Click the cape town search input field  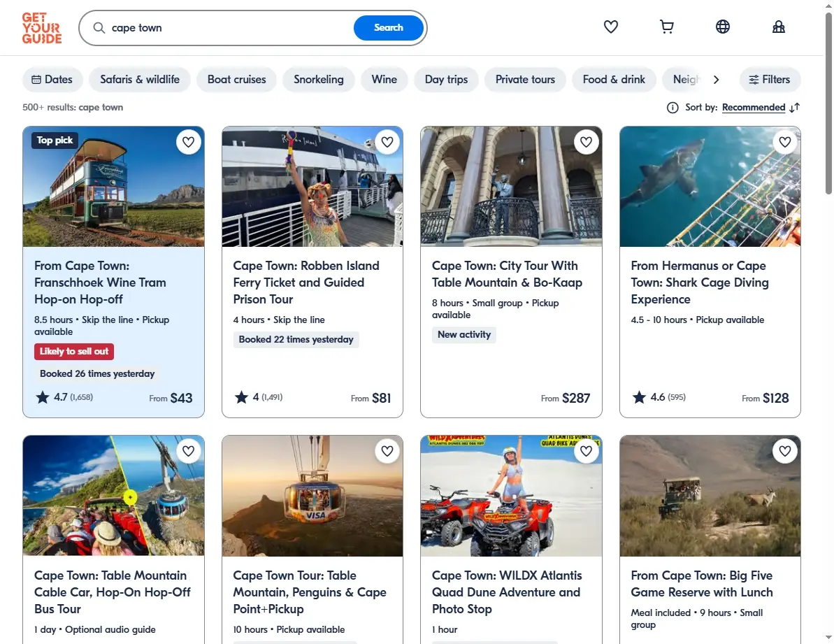point(229,28)
